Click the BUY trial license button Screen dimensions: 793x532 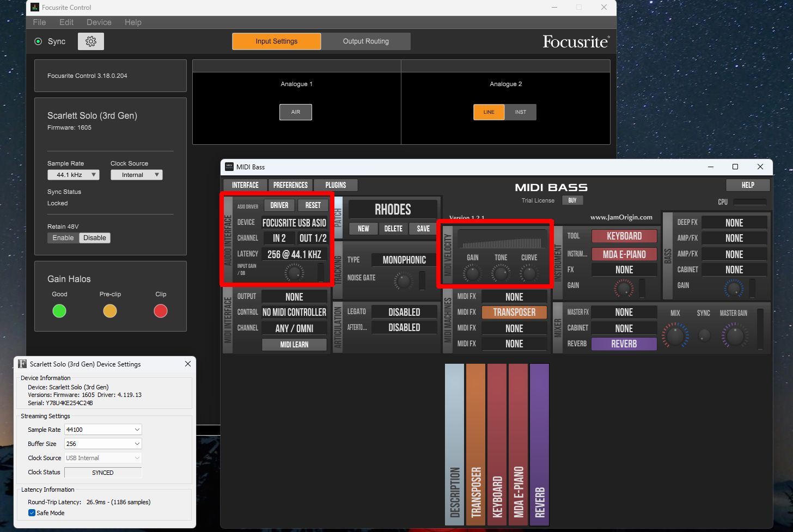tap(572, 200)
